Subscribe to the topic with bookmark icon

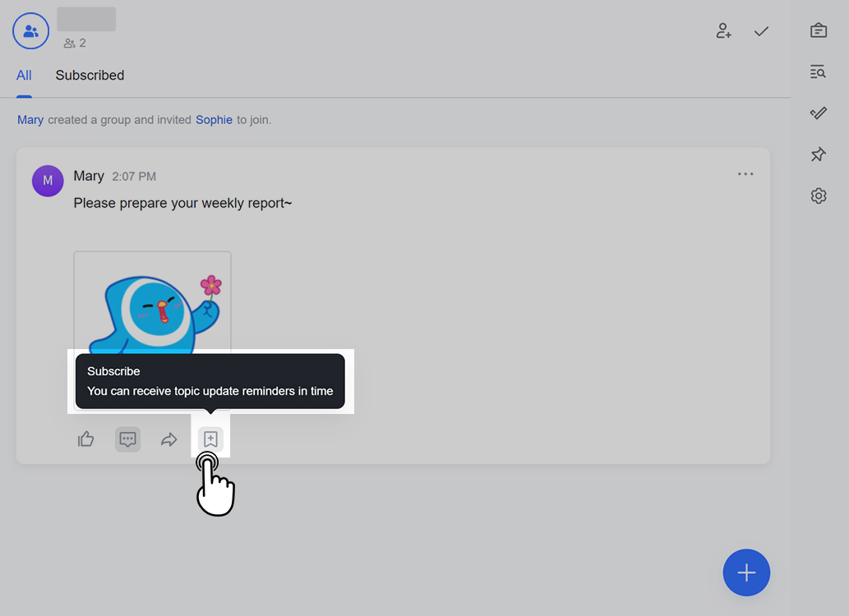[x=210, y=439]
